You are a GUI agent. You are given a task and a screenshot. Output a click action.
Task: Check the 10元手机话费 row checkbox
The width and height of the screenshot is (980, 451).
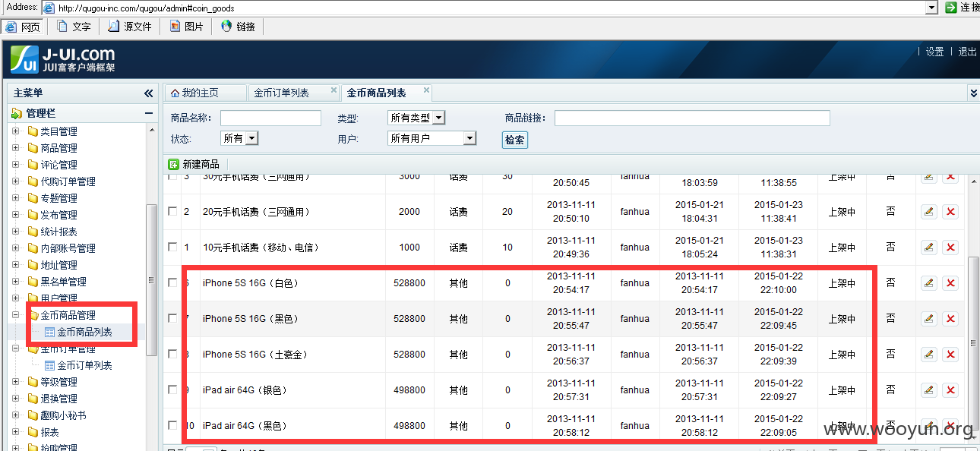[x=172, y=247]
